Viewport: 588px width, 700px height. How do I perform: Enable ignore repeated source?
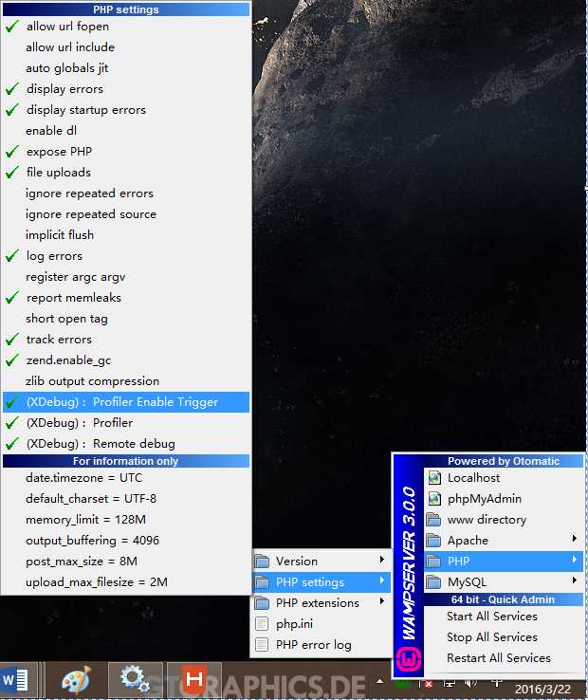pyautogui.click(x=126, y=214)
